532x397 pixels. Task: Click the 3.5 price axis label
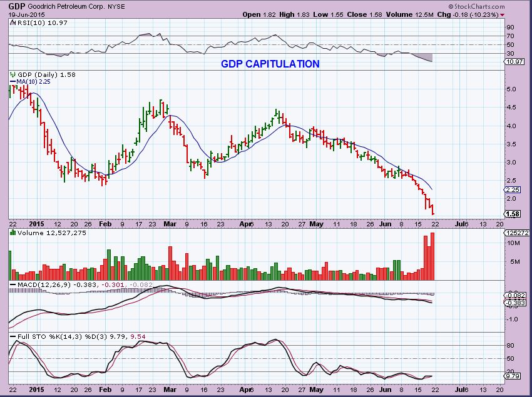pyautogui.click(x=511, y=144)
